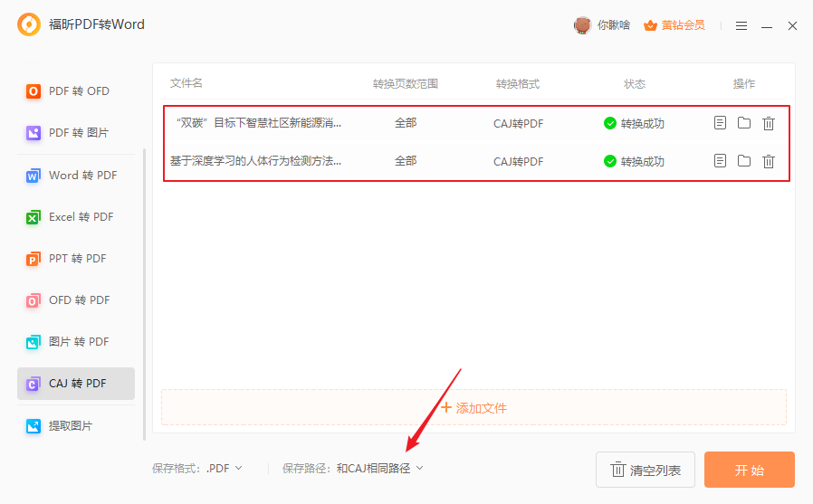Viewport: 813px width, 504px height.
Task: Select PDF 转 图片 in sidebar
Action: [x=78, y=133]
